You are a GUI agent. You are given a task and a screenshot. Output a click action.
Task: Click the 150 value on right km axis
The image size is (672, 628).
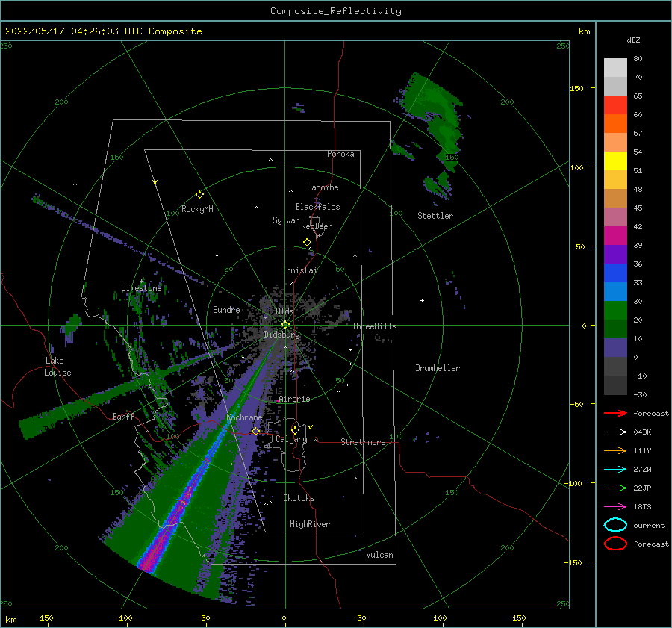click(576, 88)
